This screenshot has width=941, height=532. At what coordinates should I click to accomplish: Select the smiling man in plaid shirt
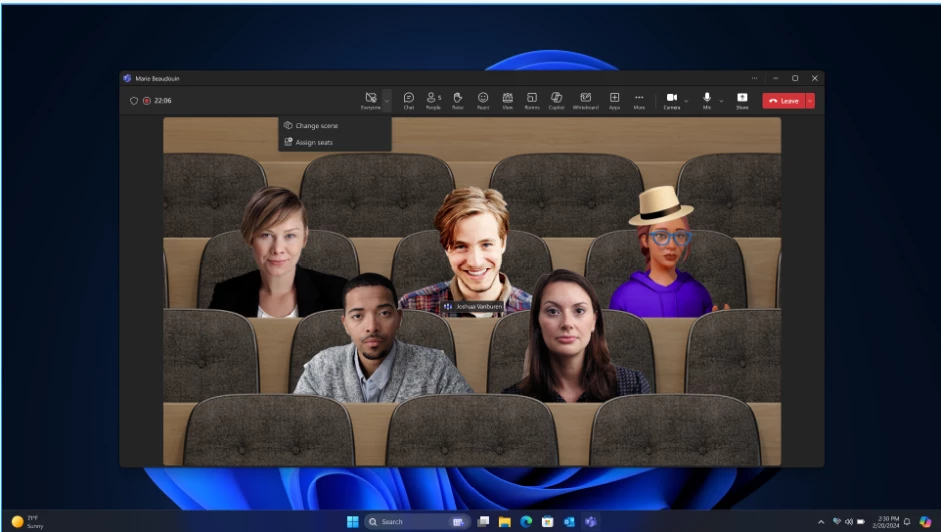click(474, 249)
